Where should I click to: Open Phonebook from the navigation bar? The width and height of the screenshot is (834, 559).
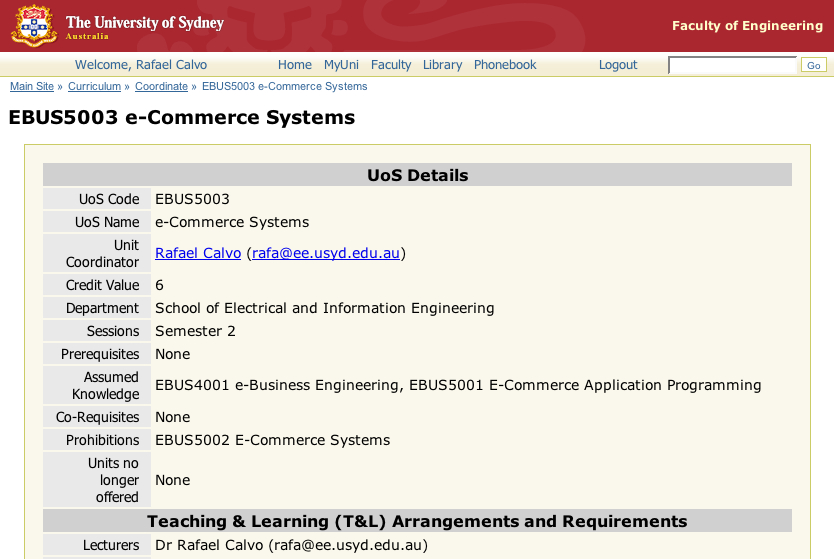[x=505, y=65]
